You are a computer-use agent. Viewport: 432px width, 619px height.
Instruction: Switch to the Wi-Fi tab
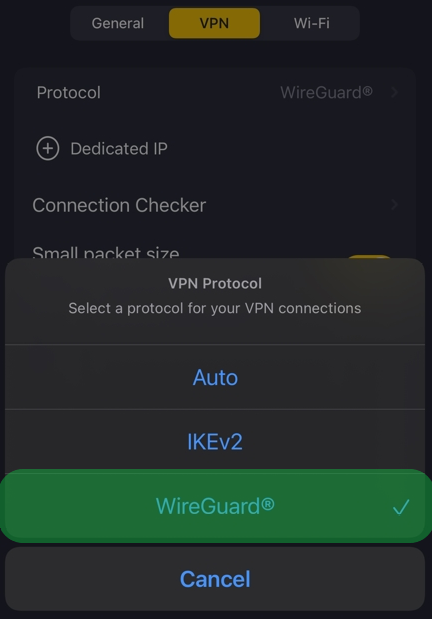point(312,23)
